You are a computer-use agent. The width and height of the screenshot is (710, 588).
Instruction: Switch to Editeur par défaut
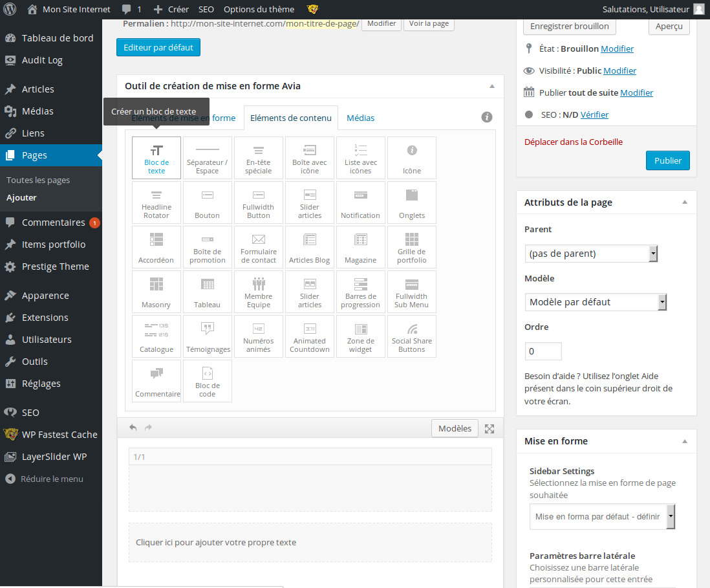(158, 48)
